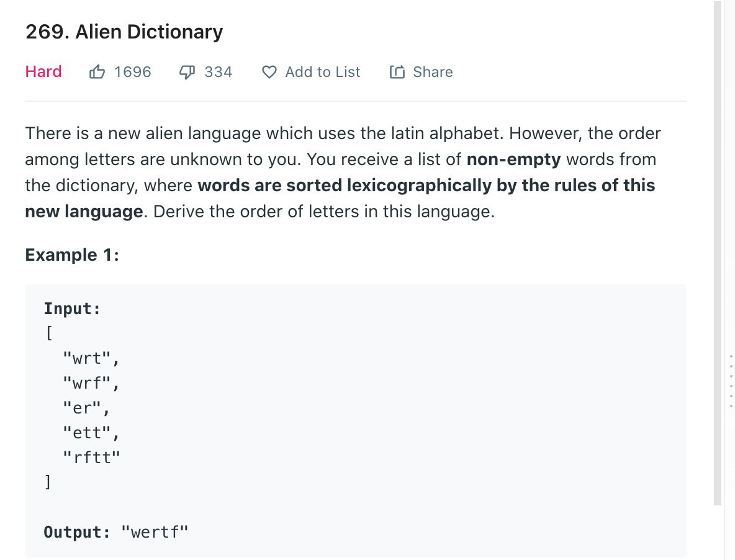
Task: Click the 269. Alien Dictionary title
Action: point(124,32)
